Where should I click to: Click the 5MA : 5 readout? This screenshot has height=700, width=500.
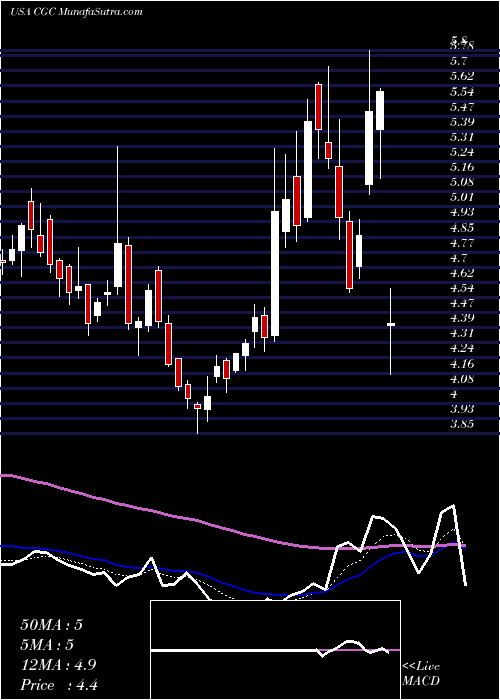(x=47, y=645)
